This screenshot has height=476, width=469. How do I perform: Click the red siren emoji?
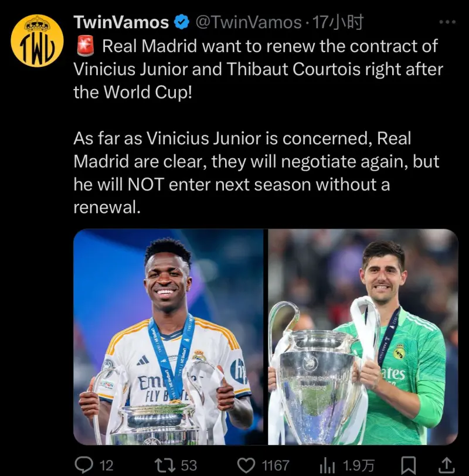tap(86, 46)
